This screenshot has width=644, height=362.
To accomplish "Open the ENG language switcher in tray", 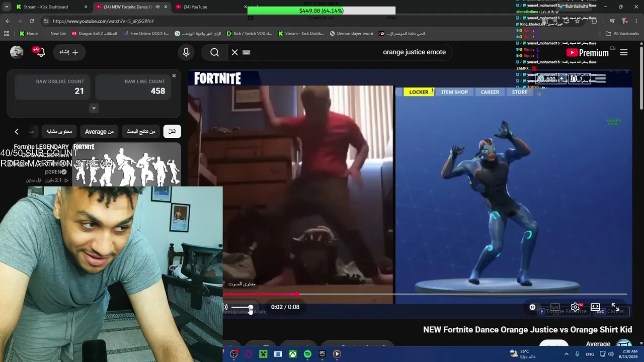I will (x=590, y=354).
